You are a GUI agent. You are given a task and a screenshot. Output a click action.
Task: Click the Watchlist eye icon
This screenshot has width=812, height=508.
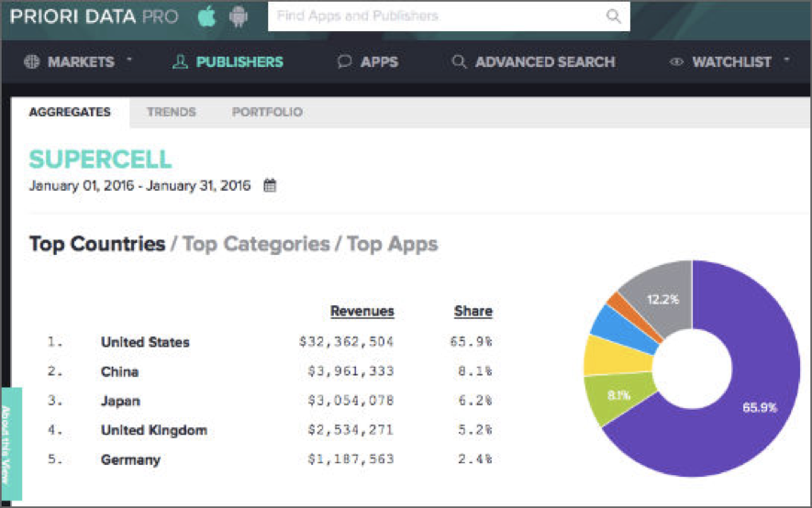[x=676, y=61]
